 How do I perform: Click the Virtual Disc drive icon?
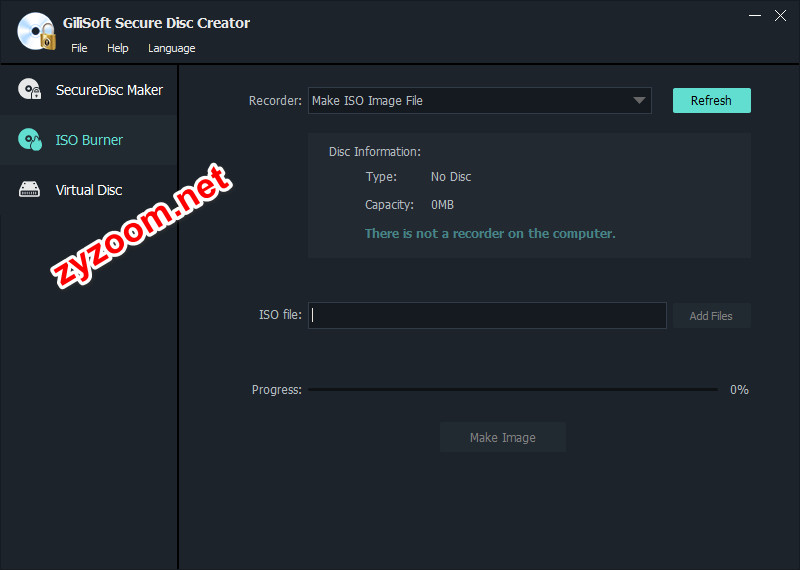coord(29,189)
